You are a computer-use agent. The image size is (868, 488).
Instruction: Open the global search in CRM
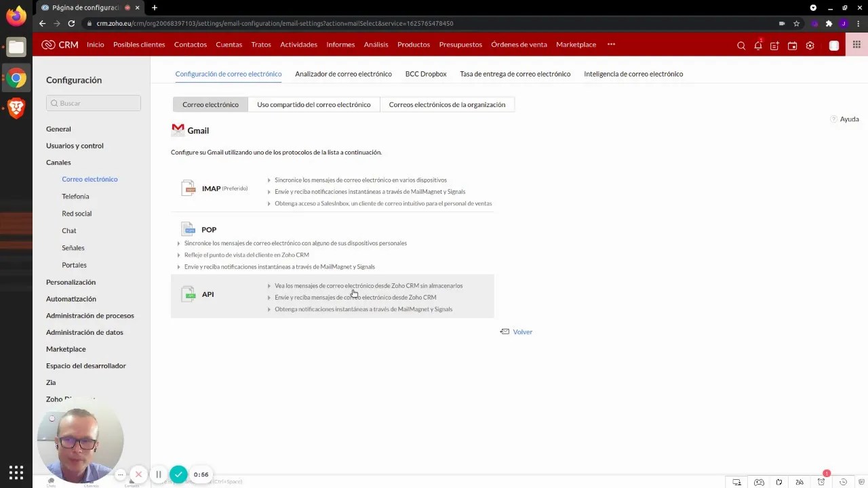pyautogui.click(x=741, y=45)
